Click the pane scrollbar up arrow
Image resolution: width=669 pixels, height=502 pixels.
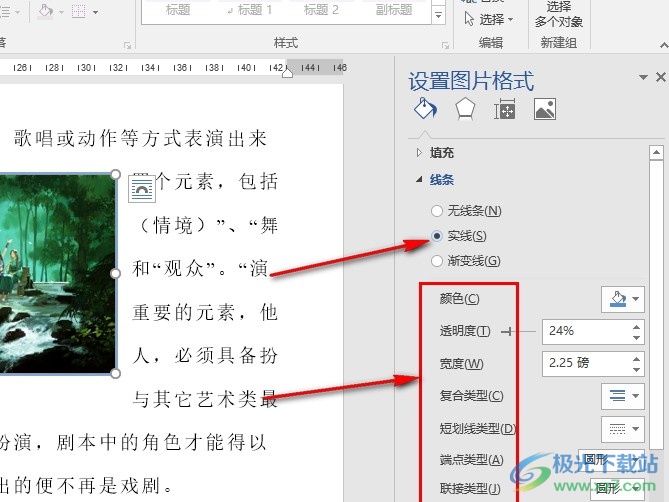tap(656, 152)
